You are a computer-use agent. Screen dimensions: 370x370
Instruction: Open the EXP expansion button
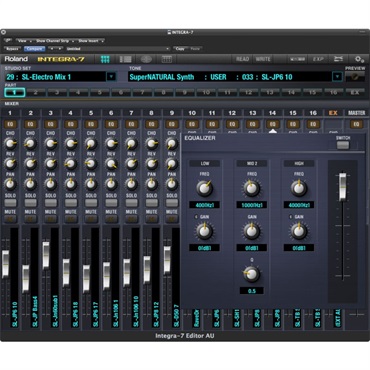318,59
